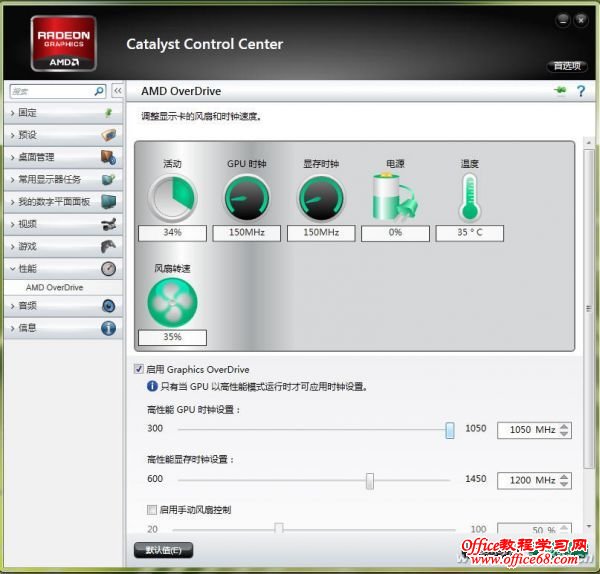Viewport: 600px width, 574px height.
Task: Click the 默认值(E) defaults button
Action: click(163, 550)
